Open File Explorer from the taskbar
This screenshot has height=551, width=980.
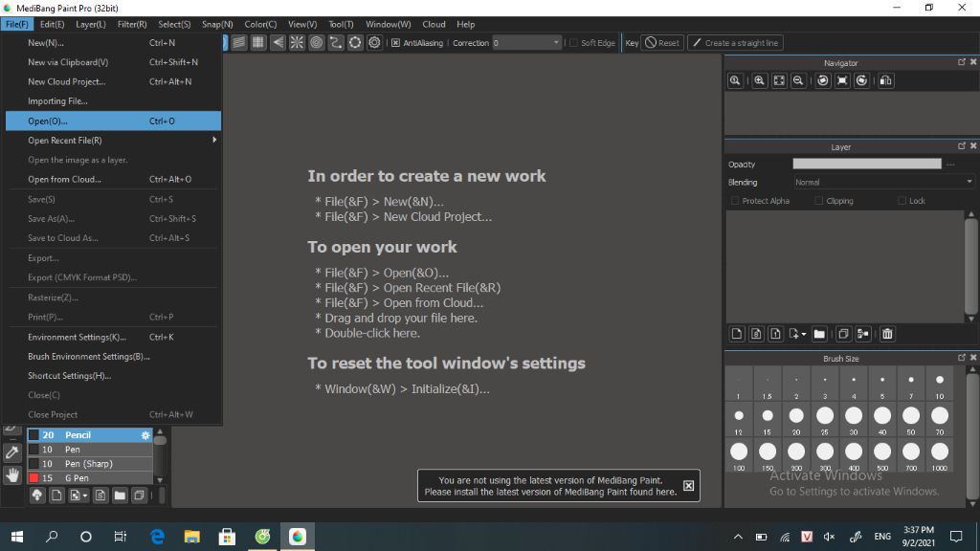[191, 536]
